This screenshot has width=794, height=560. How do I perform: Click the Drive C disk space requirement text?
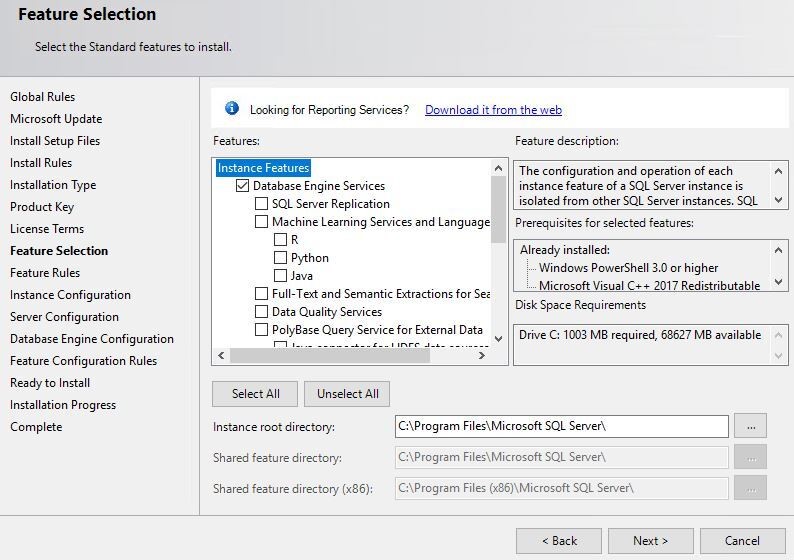(640, 335)
